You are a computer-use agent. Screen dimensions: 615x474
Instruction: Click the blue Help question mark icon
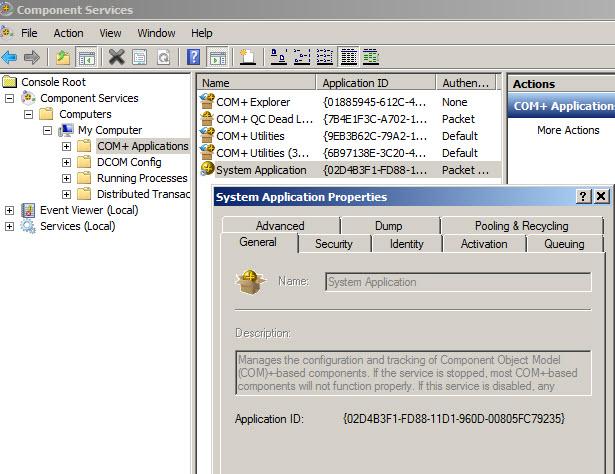coord(194,58)
